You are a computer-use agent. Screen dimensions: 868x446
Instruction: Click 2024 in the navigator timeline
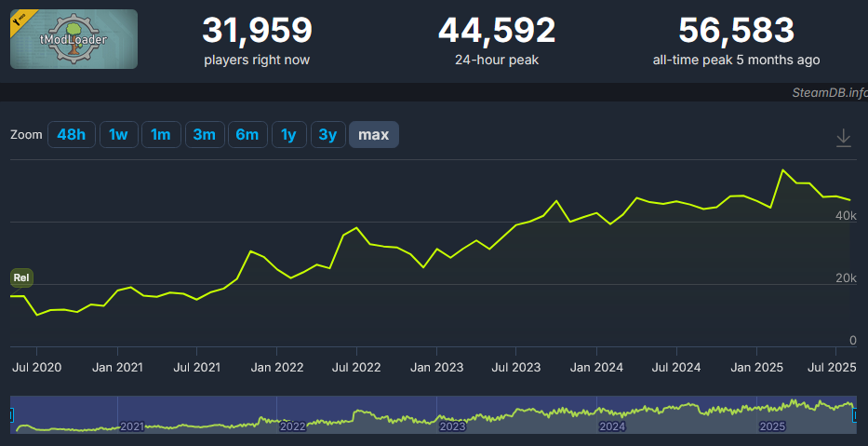coord(612,426)
